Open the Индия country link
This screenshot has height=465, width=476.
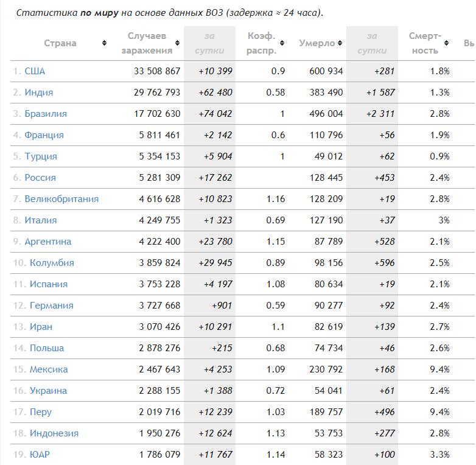pos(38,93)
